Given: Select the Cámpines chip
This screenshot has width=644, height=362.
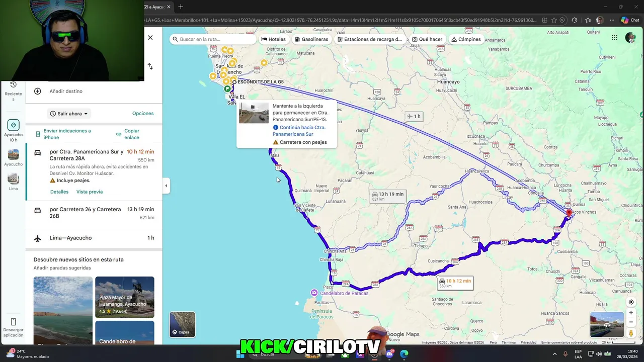Looking at the screenshot, I should click(466, 39).
